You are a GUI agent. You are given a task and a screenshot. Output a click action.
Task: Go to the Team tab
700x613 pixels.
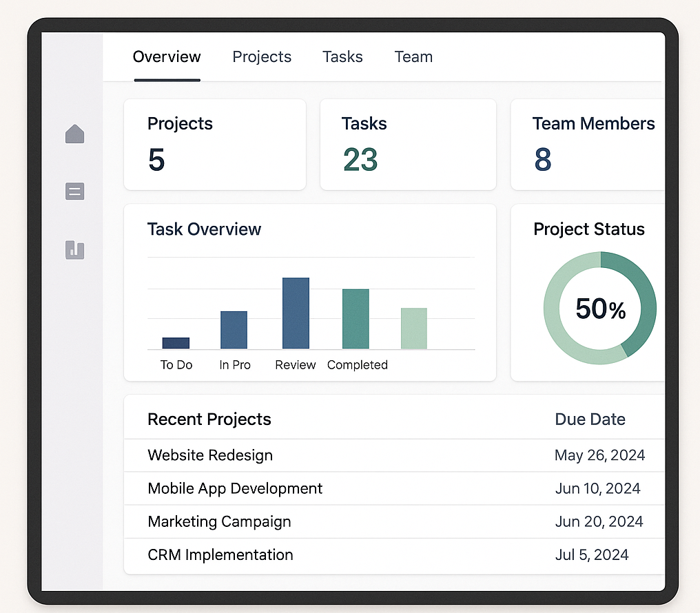point(413,57)
